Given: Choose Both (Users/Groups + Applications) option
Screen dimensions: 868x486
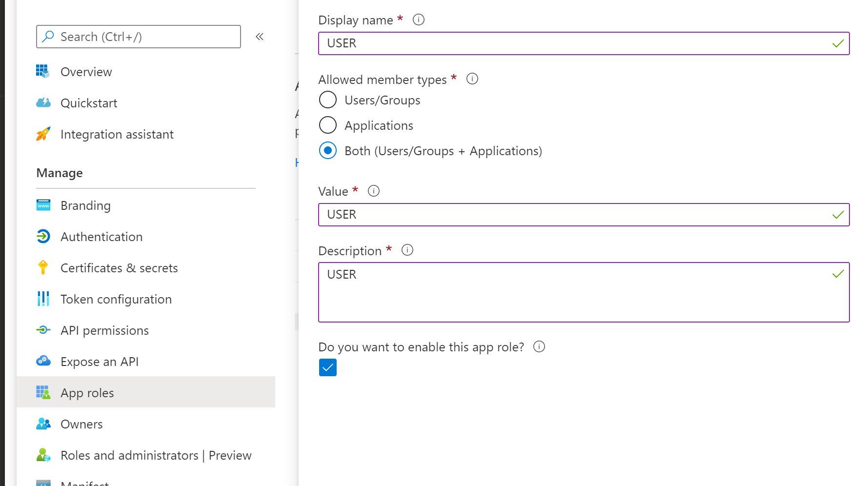Looking at the screenshot, I should coord(328,150).
